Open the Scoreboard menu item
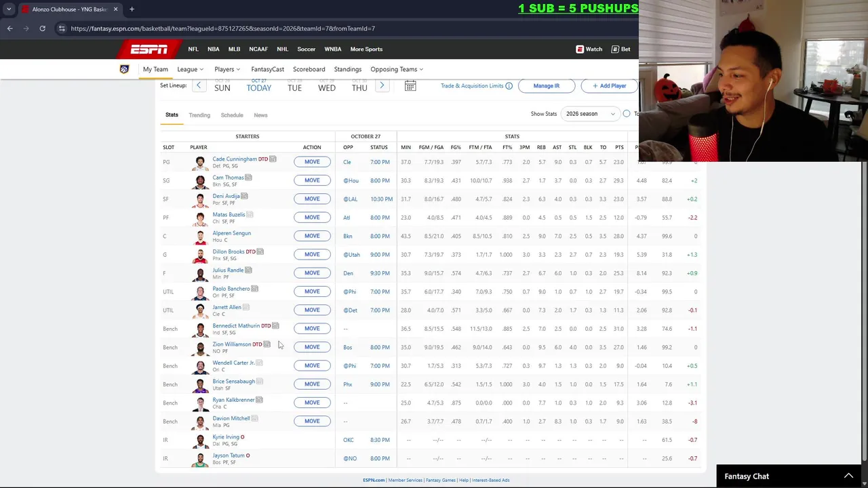 (x=309, y=69)
